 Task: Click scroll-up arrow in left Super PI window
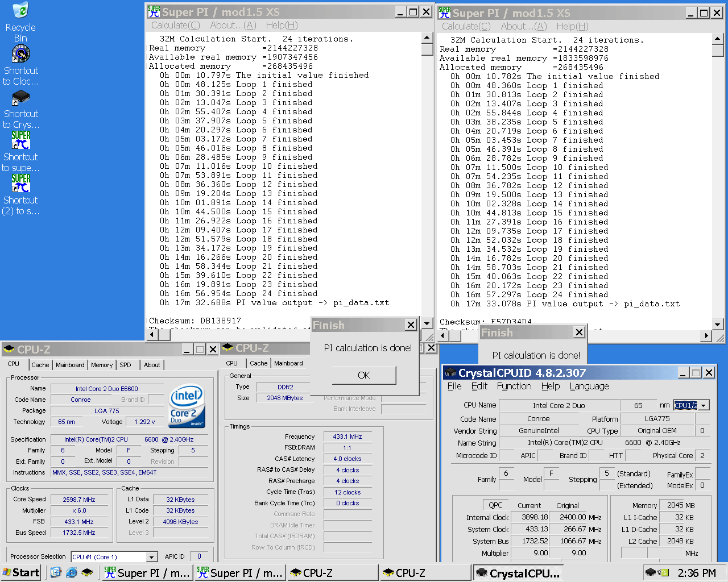coord(427,38)
